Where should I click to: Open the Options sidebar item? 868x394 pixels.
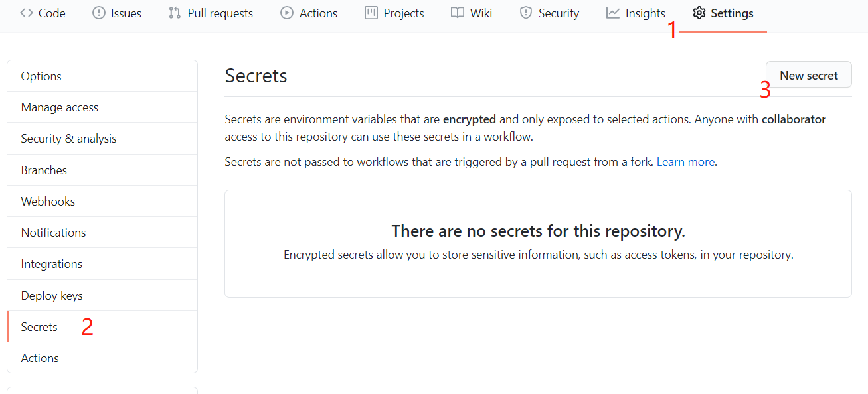click(102, 76)
